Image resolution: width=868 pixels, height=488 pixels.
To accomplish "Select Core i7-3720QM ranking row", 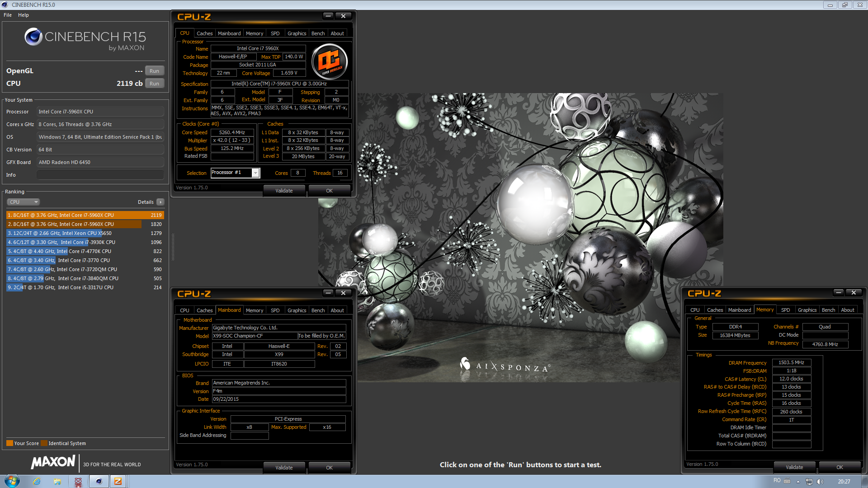I will (85, 269).
